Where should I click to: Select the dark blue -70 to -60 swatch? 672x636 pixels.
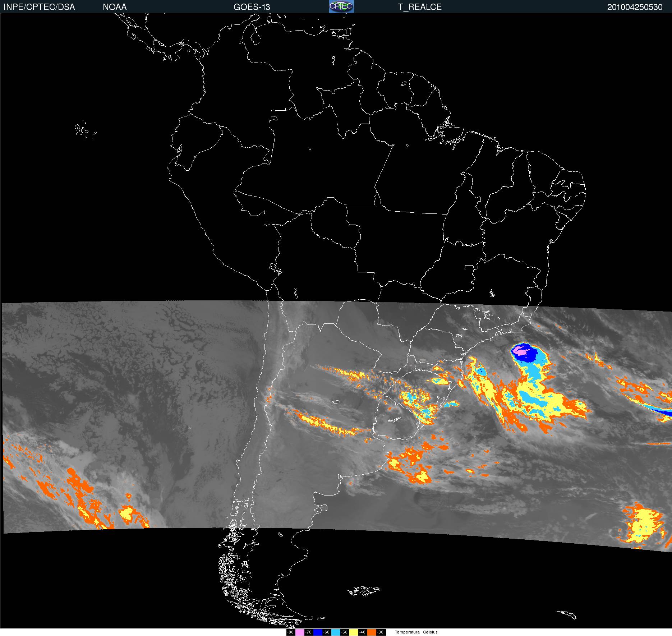click(x=318, y=632)
